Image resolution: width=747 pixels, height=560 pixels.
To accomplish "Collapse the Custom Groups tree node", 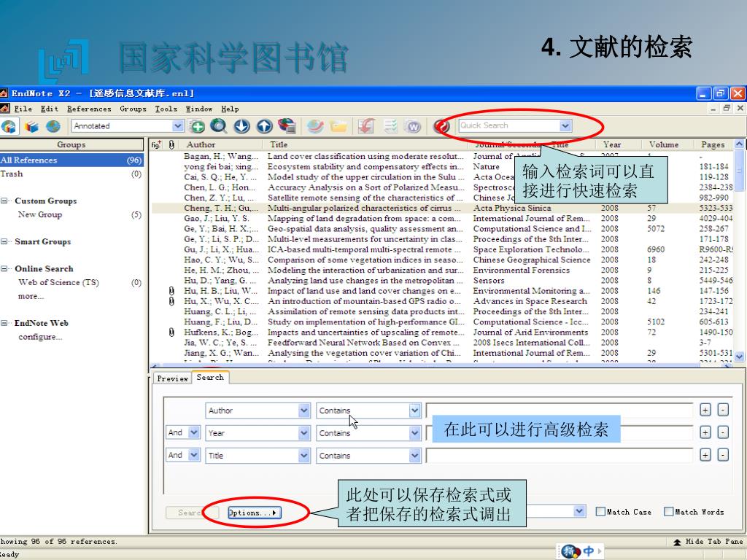I will coord(4,201).
